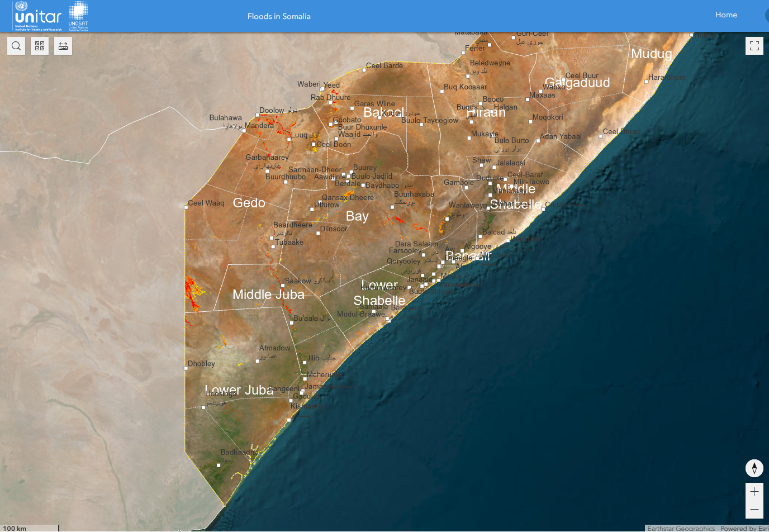Reset map orientation with compass button
This screenshot has height=532, width=769.
[754, 468]
